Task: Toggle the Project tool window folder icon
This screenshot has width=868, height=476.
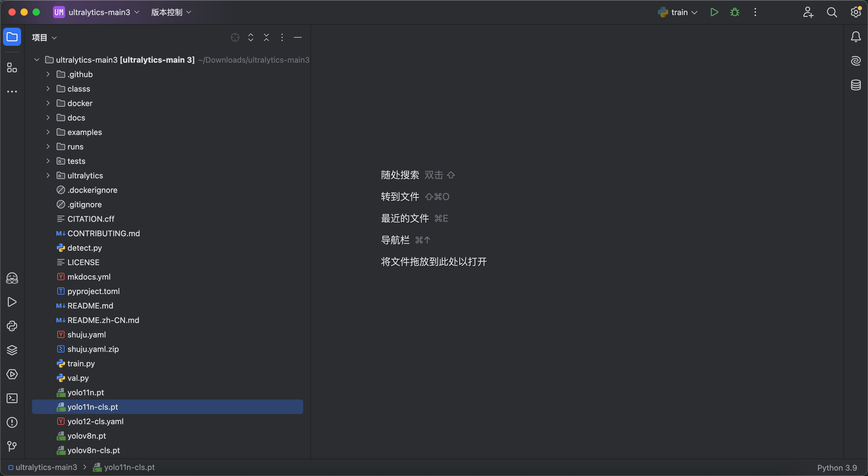Action: (12, 37)
